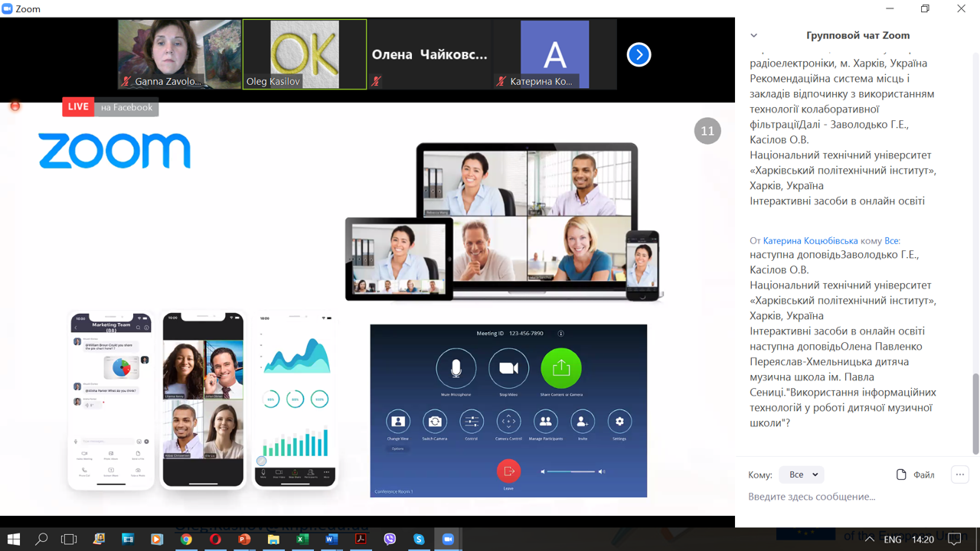Select Ganna Zavolo video thumbnail
This screenshot has width=980, height=551.
[180, 54]
